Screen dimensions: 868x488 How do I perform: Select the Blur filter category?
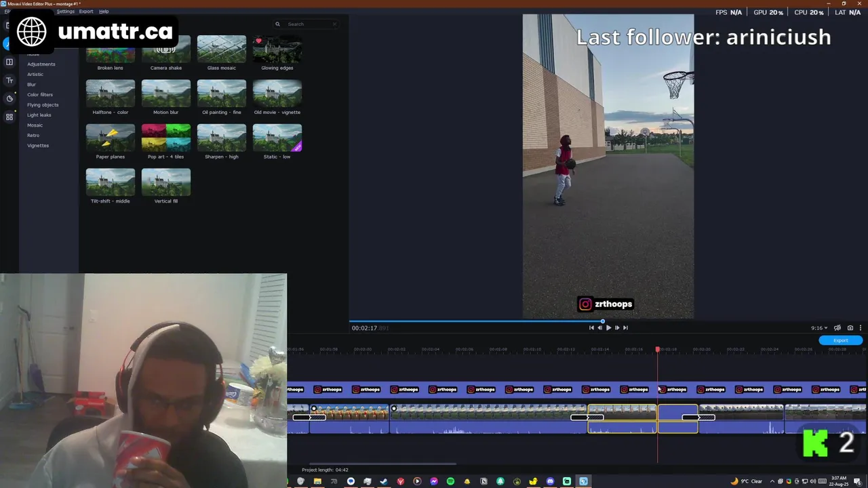pos(31,85)
